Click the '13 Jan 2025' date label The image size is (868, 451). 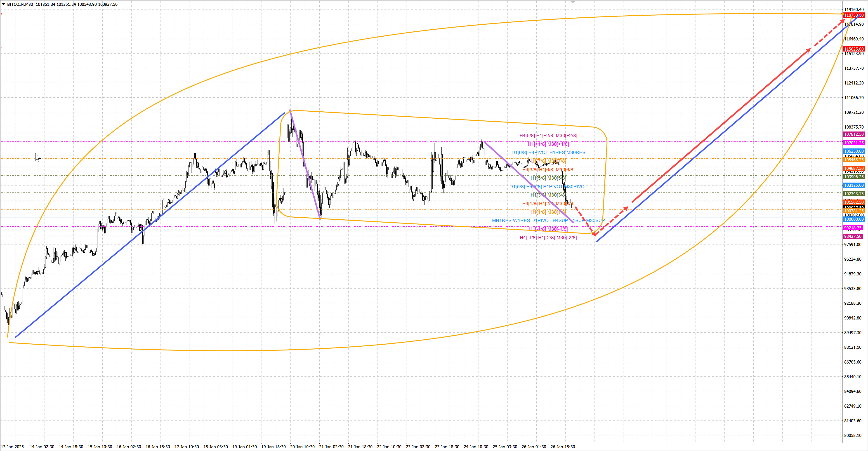12,447
